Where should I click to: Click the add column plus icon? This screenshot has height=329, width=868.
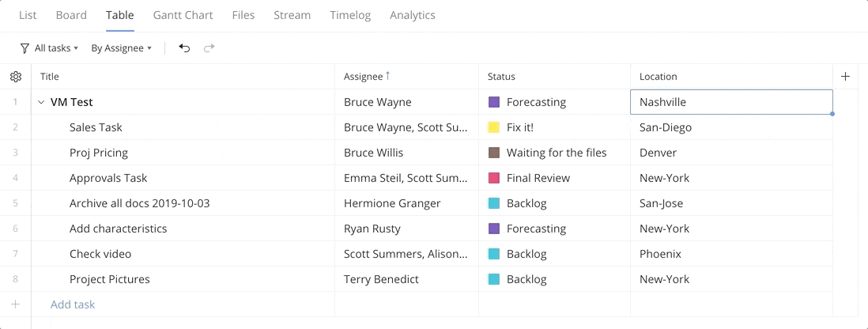(x=846, y=77)
